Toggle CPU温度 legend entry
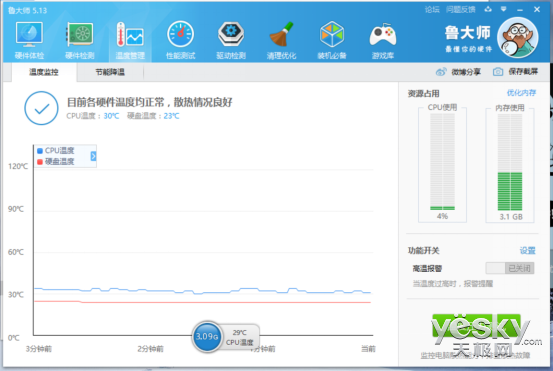 [x=56, y=151]
